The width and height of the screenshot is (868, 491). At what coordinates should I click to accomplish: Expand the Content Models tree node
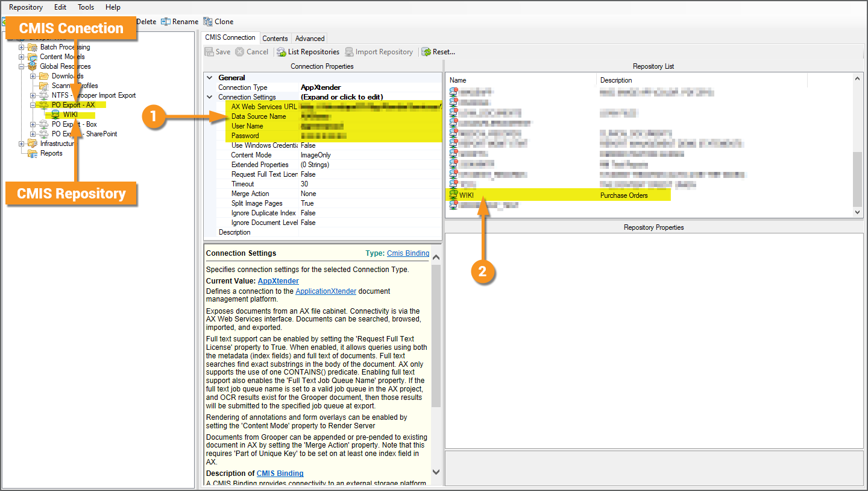22,57
